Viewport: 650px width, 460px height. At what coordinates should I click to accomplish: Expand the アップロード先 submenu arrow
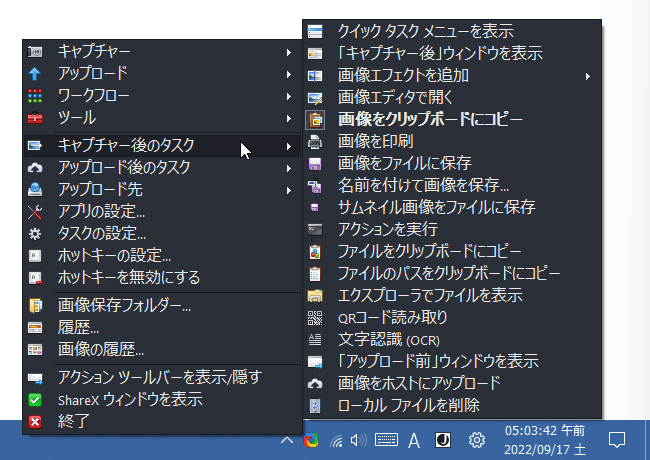click(289, 190)
